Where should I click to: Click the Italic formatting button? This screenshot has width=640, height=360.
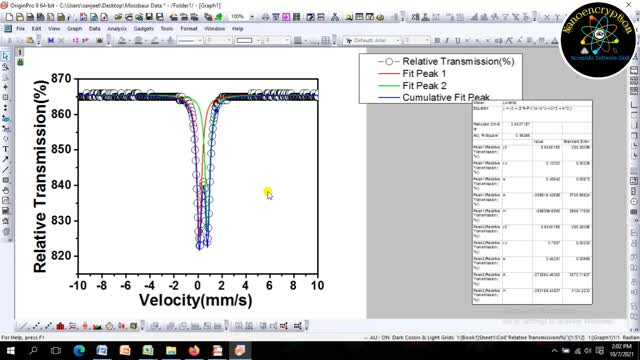447,40
